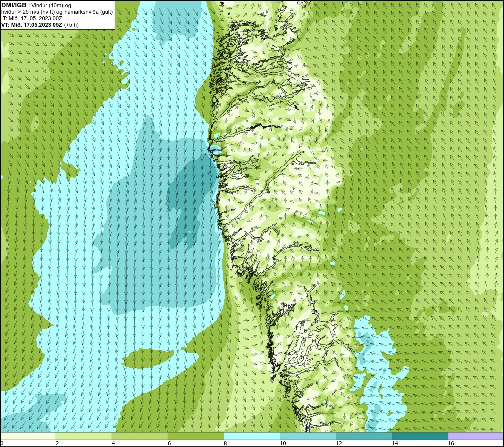Click the light cyan 8–10 m/s legend swatch
This screenshot has width=504, height=447.
click(252, 436)
